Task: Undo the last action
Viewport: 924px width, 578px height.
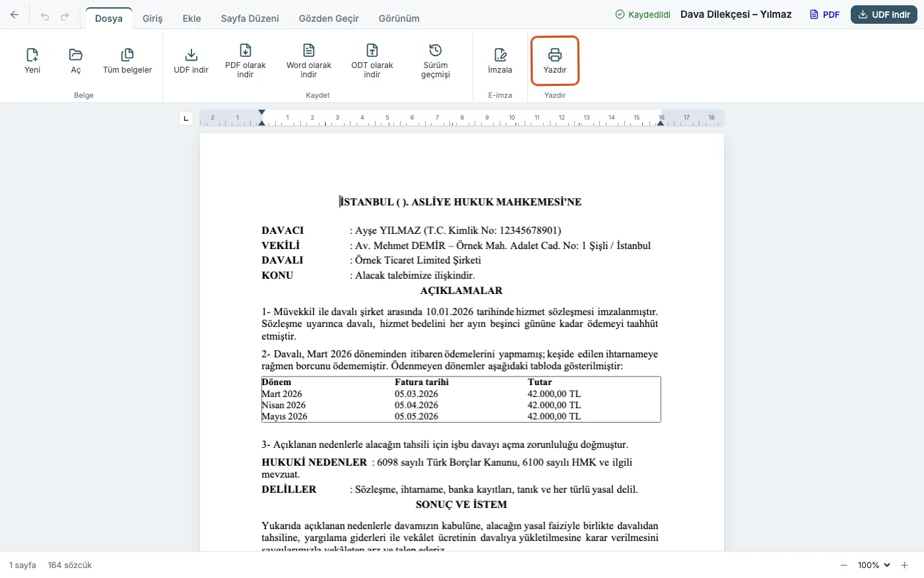Action: (x=45, y=16)
